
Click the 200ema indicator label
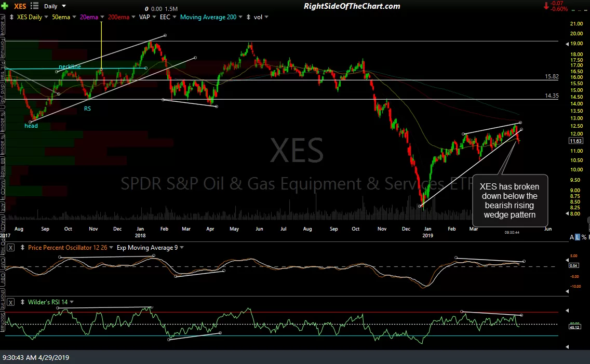pyautogui.click(x=118, y=17)
